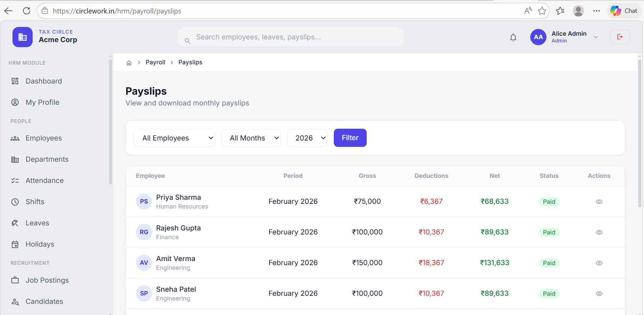Select the Employees section icon
The image size is (644, 315).
click(x=15, y=138)
